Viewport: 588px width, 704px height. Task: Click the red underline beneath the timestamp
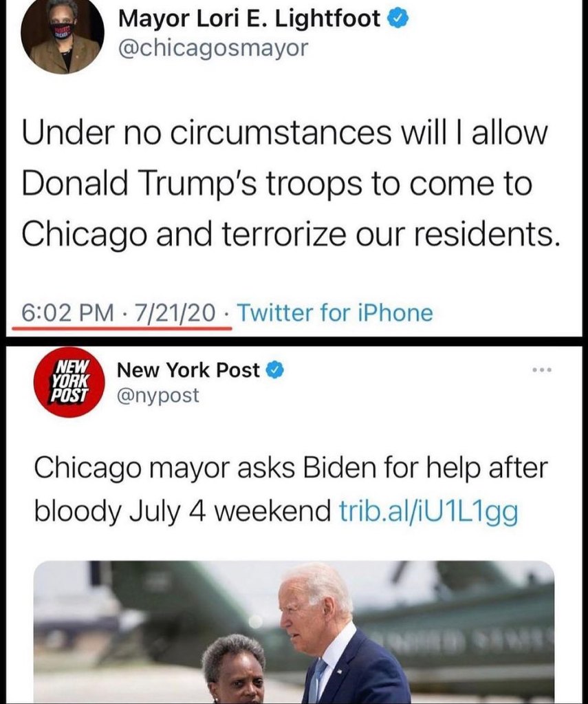tap(122, 329)
